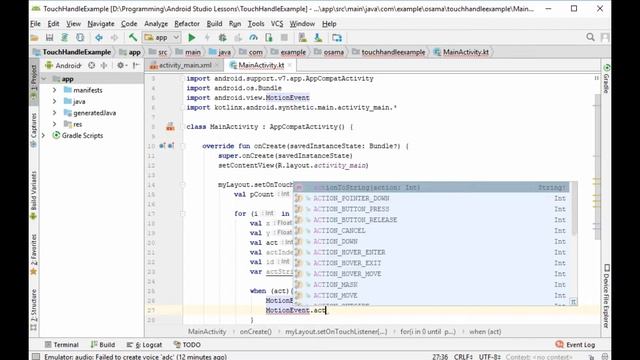Image resolution: width=640 pixels, height=360 pixels.
Task: Open the profiler gauge icon
Action: coord(253,38)
